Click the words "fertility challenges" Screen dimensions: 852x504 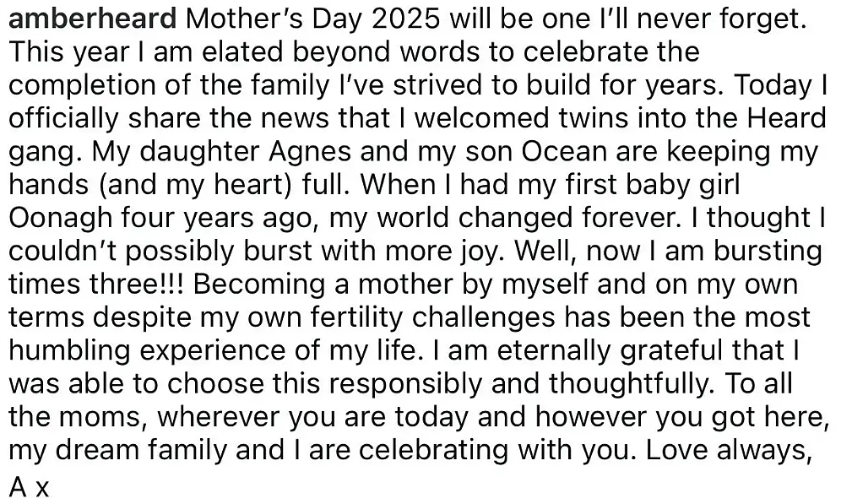point(433,317)
